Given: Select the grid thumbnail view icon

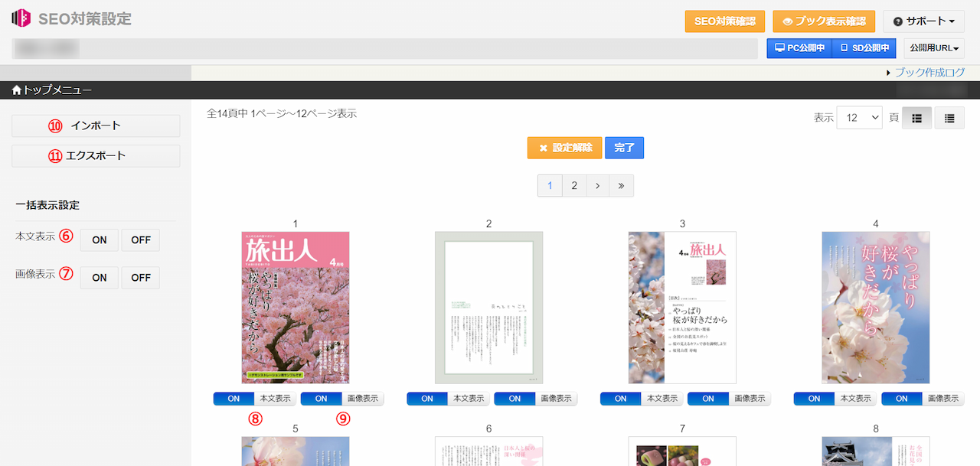Looking at the screenshot, I should [x=916, y=117].
